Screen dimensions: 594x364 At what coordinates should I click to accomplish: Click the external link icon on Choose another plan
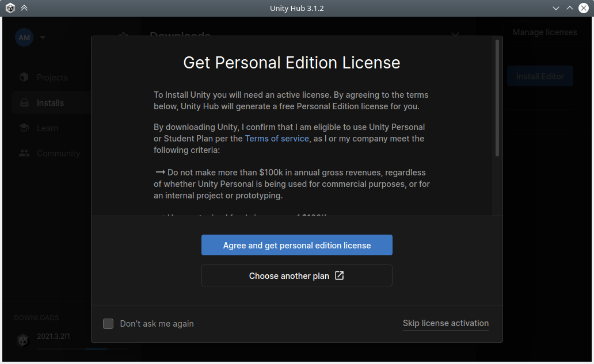pos(340,275)
